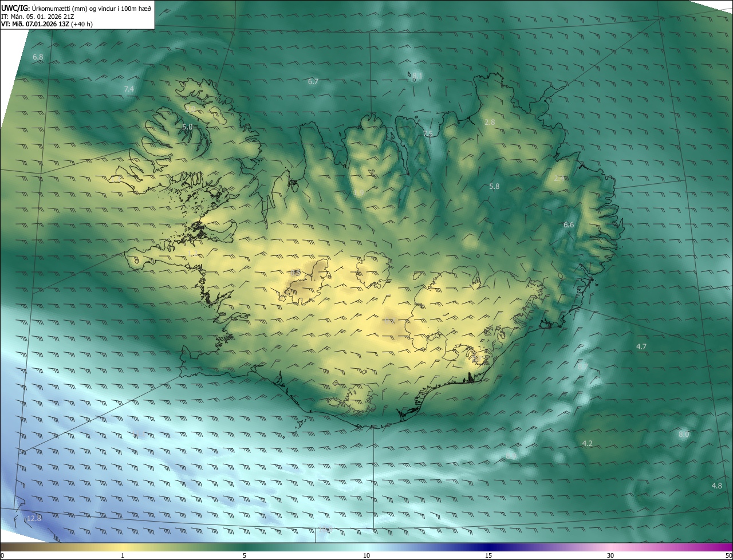
Task: Click the 0 tick on the color scale
Action: 2,555
